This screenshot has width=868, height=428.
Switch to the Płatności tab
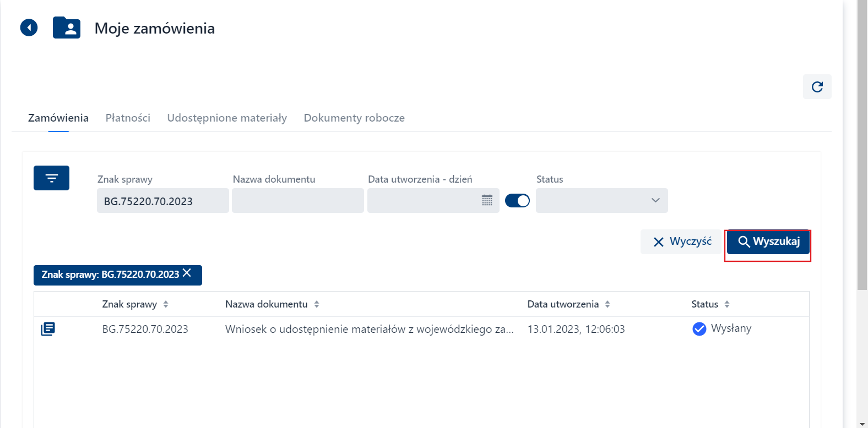coord(128,118)
